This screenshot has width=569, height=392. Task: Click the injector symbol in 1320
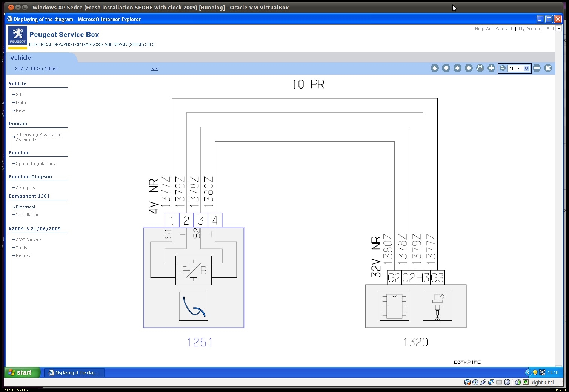[x=437, y=306]
